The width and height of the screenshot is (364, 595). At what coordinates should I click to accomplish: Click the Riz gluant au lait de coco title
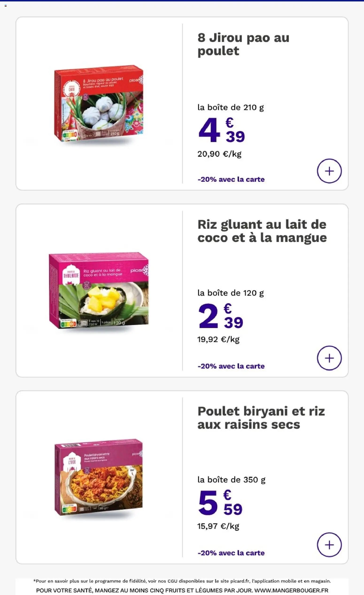click(x=262, y=231)
